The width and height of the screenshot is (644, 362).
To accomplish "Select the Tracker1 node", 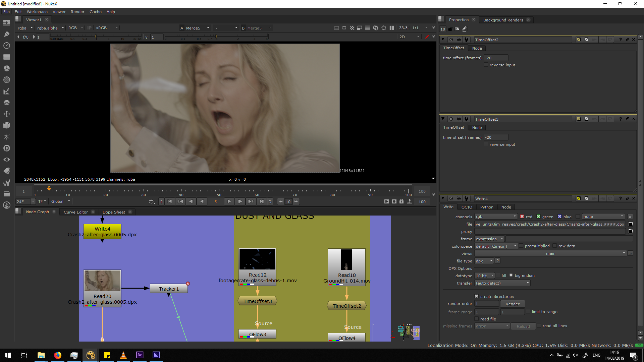I will (169, 289).
